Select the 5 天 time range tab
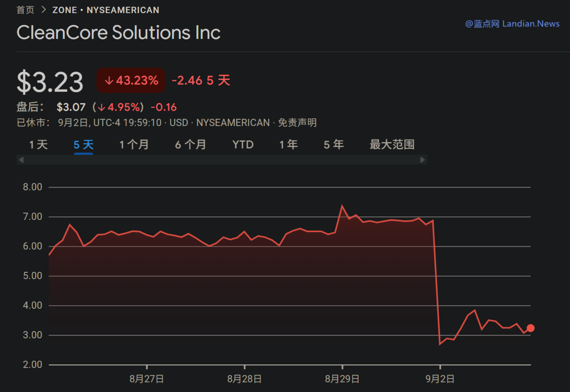Image resolution: width=570 pixels, height=392 pixels. pyautogui.click(x=83, y=145)
